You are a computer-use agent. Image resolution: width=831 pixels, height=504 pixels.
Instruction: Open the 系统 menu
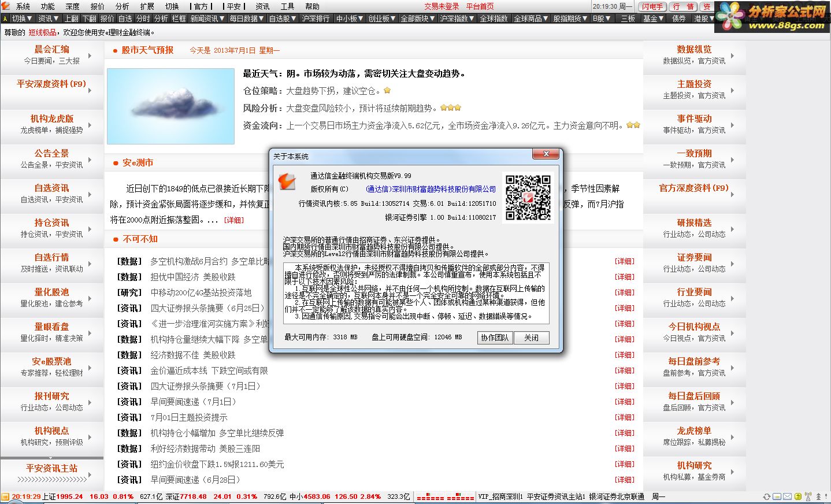(x=23, y=6)
